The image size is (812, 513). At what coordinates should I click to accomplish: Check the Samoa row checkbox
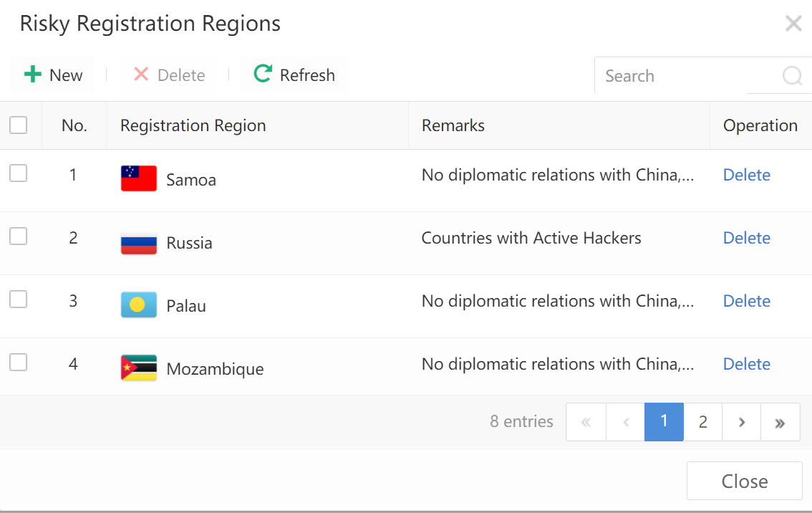coord(19,173)
